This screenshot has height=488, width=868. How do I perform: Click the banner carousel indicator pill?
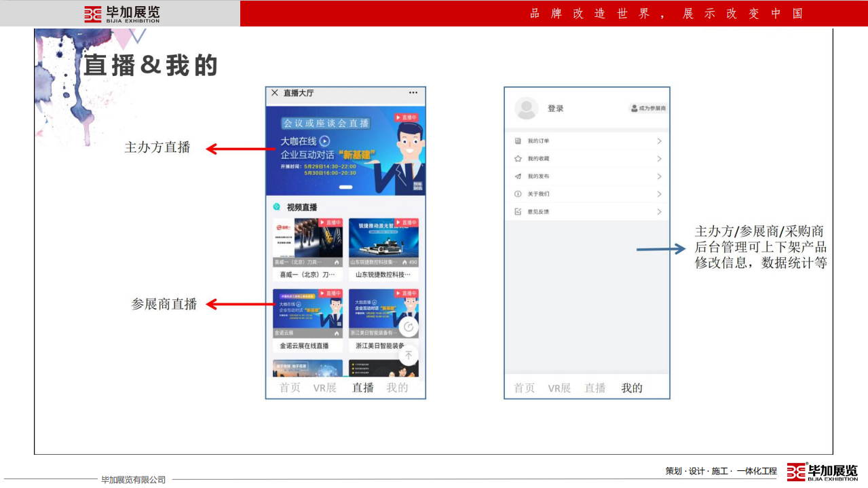pyautogui.click(x=345, y=187)
